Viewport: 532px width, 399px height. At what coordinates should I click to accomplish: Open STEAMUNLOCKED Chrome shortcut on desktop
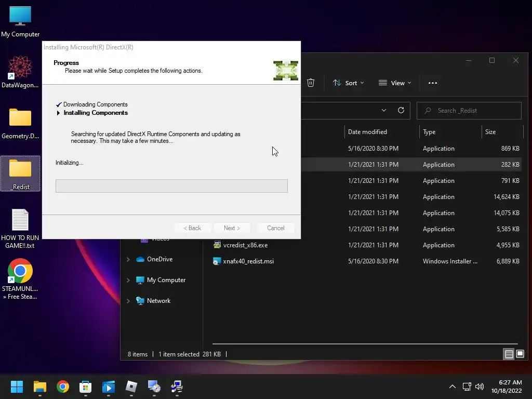pos(20,279)
